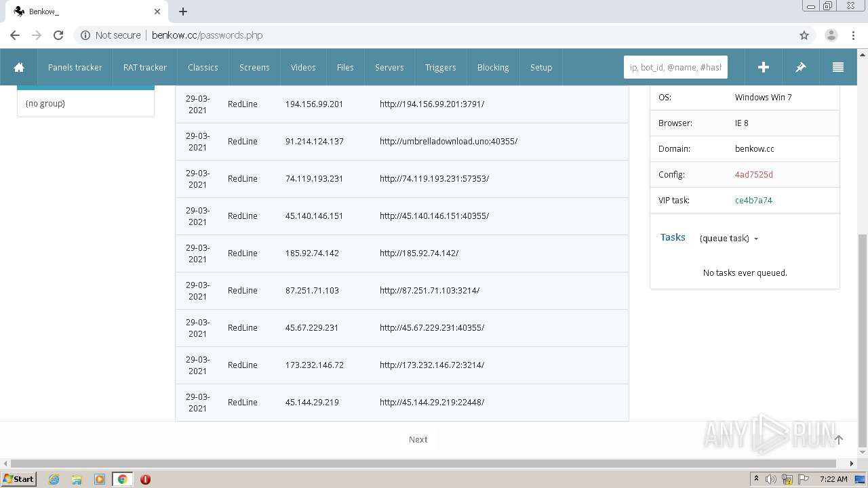Click URL http://45.67.229.231:40355/
This screenshot has width=868, height=488.
(432, 328)
